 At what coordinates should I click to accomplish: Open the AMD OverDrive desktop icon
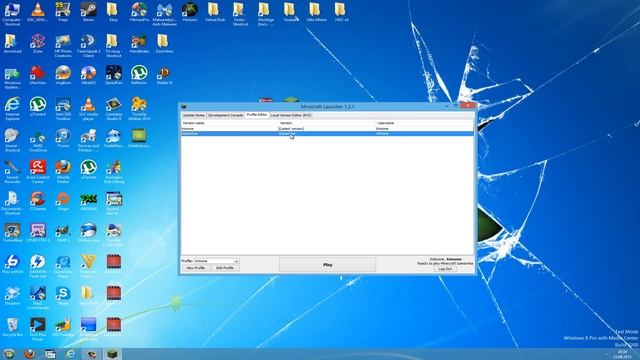[x=38, y=140]
